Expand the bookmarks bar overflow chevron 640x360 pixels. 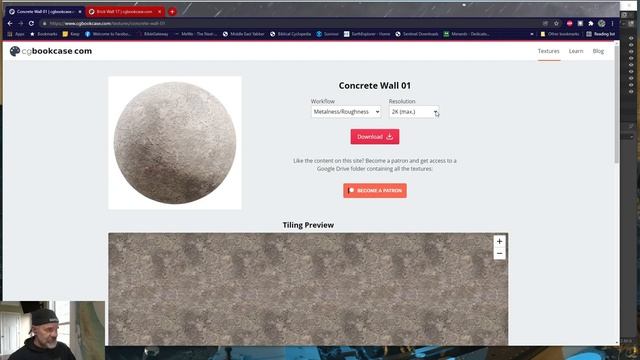click(532, 34)
